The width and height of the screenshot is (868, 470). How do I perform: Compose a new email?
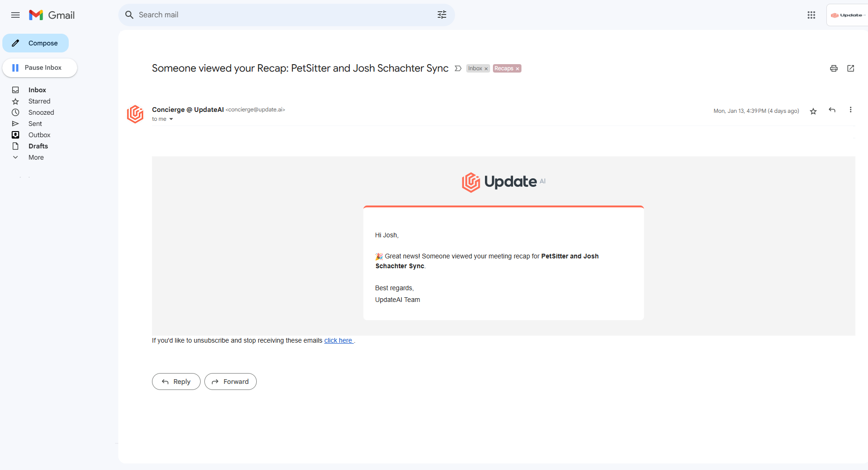(x=36, y=43)
